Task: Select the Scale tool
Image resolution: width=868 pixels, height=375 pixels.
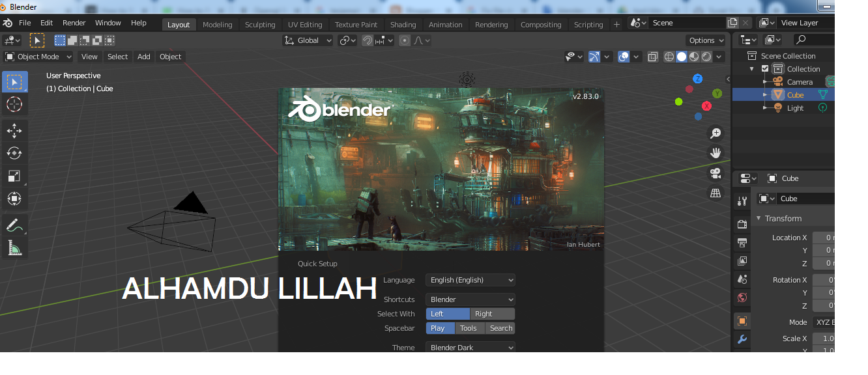Action: pyautogui.click(x=14, y=176)
